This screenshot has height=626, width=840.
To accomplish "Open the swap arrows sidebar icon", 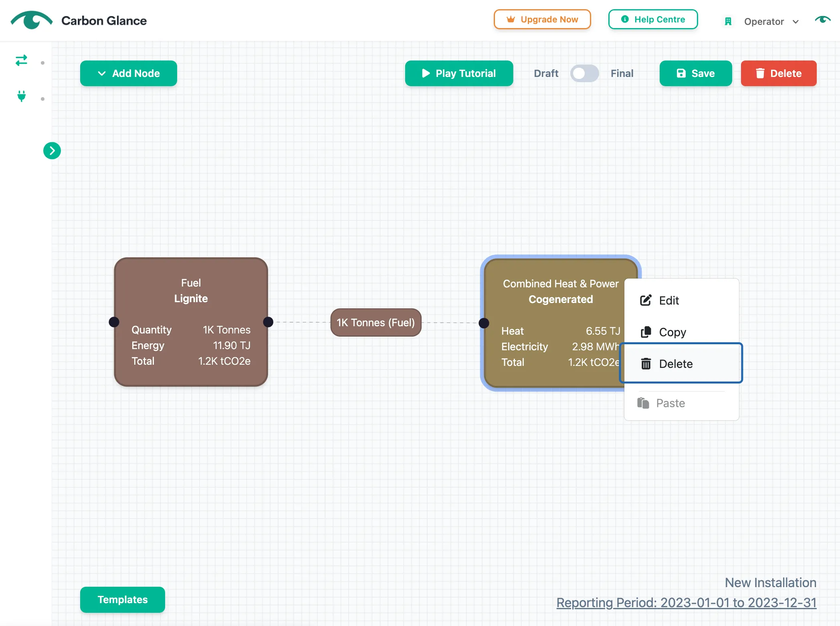I will click(21, 61).
